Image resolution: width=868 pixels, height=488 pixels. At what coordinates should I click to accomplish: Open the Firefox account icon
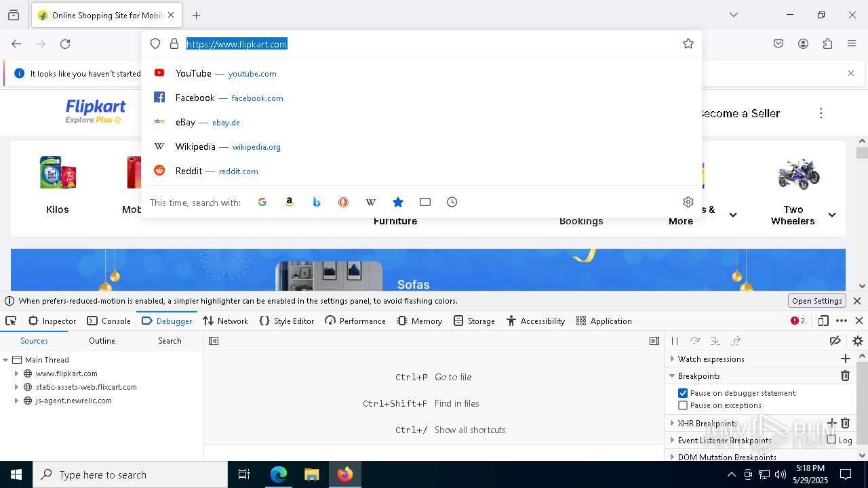coord(803,43)
